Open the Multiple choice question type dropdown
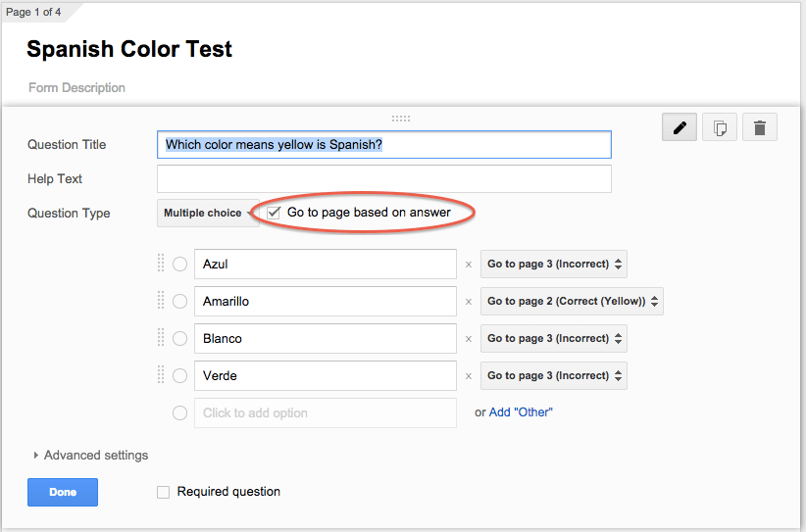This screenshot has height=532, width=806. (204, 213)
